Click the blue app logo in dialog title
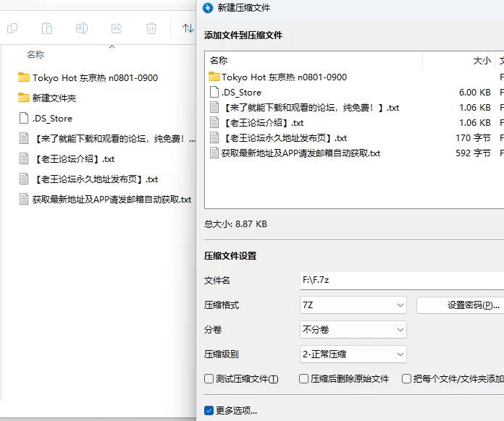504x421 pixels. (x=208, y=8)
